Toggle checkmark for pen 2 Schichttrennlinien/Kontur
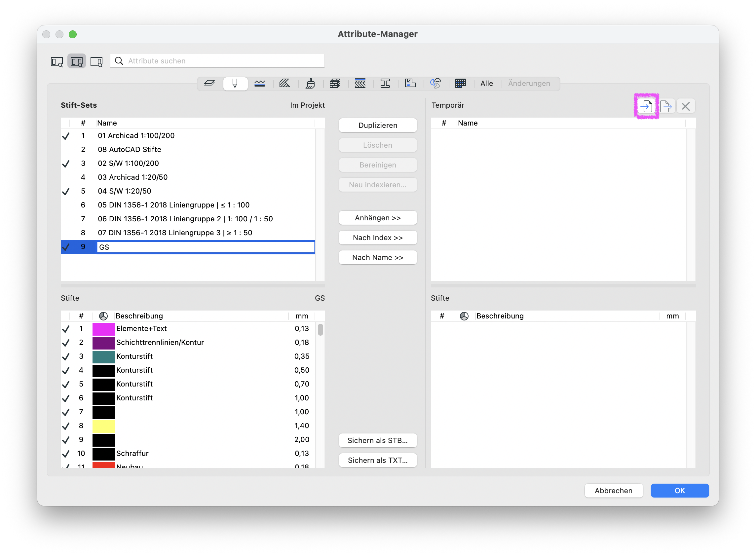Viewport: 756px width, 555px height. (66, 343)
